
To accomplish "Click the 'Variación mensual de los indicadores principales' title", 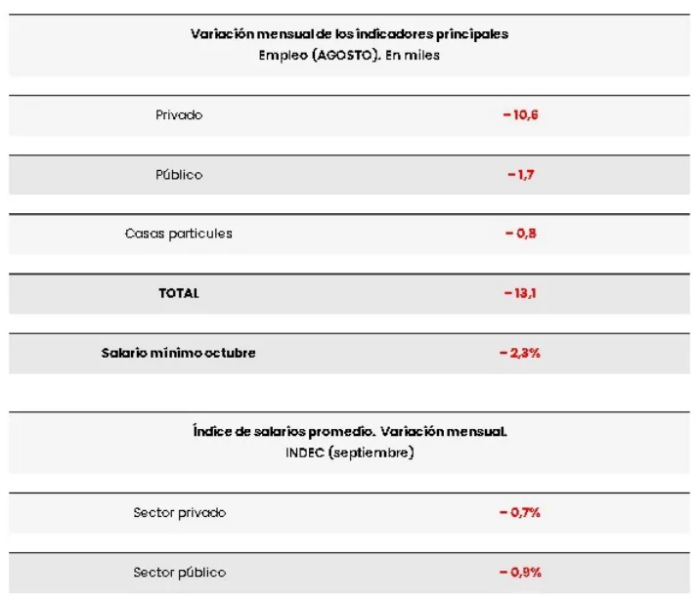I will (349, 34).
